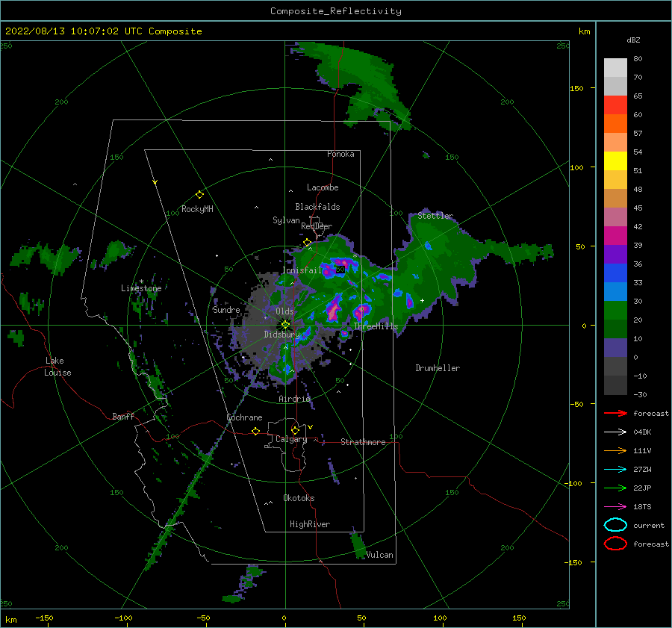This screenshot has width=672, height=628.
Task: Click the -150 tick on bottom km axis
Action: (44, 618)
